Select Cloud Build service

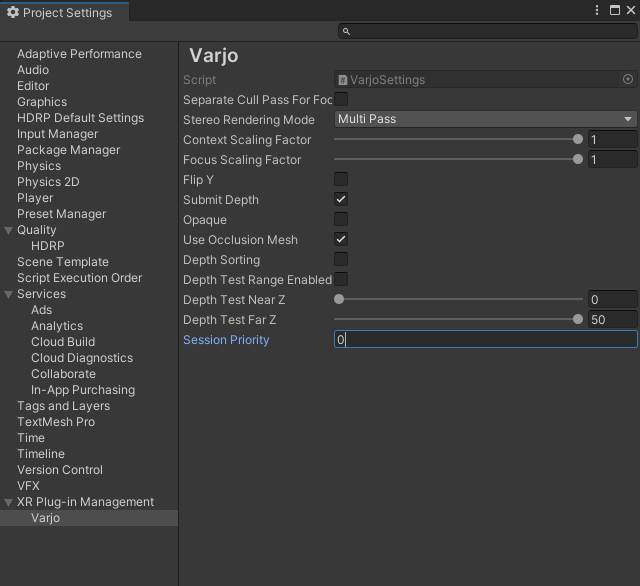[x=63, y=342]
